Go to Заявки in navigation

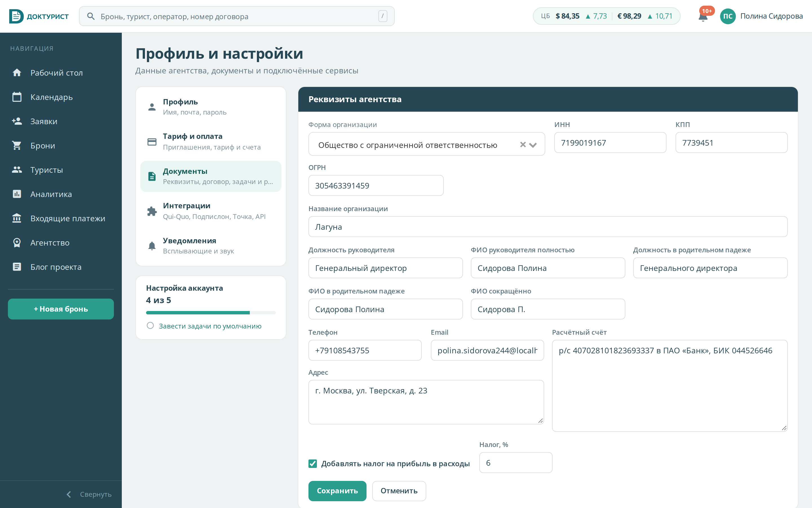61,121
